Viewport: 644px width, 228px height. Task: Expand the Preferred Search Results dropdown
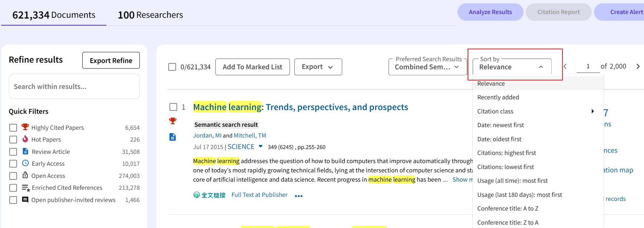pos(427,67)
